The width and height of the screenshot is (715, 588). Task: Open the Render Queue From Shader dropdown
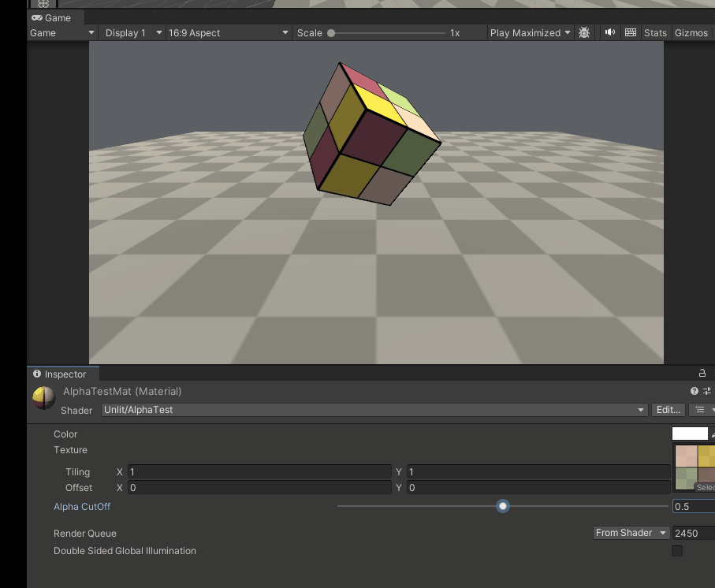631,533
